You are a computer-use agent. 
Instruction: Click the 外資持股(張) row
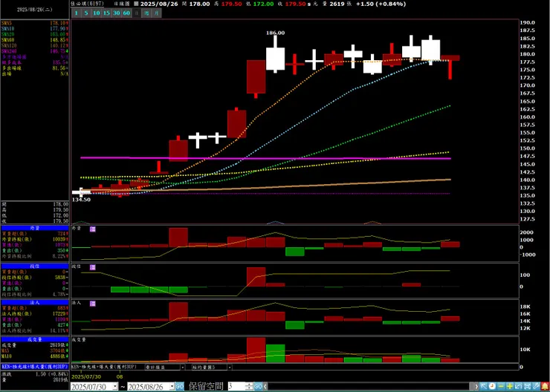[x=35, y=239]
